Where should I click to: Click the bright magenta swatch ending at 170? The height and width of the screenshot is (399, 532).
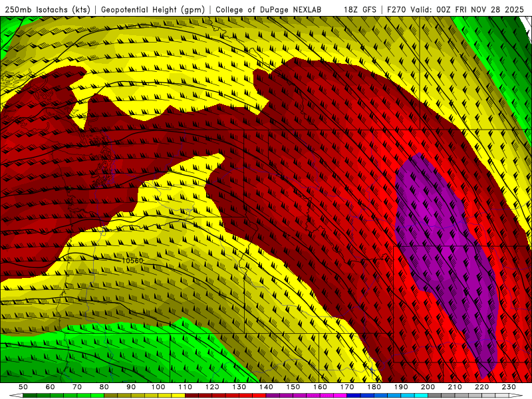(340, 395)
